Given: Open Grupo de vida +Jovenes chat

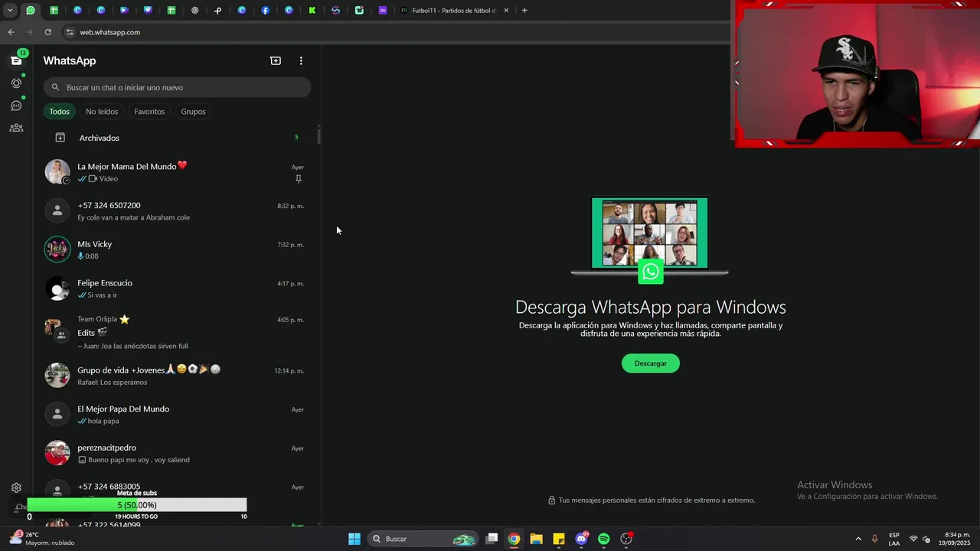Looking at the screenshot, I should coord(177,375).
